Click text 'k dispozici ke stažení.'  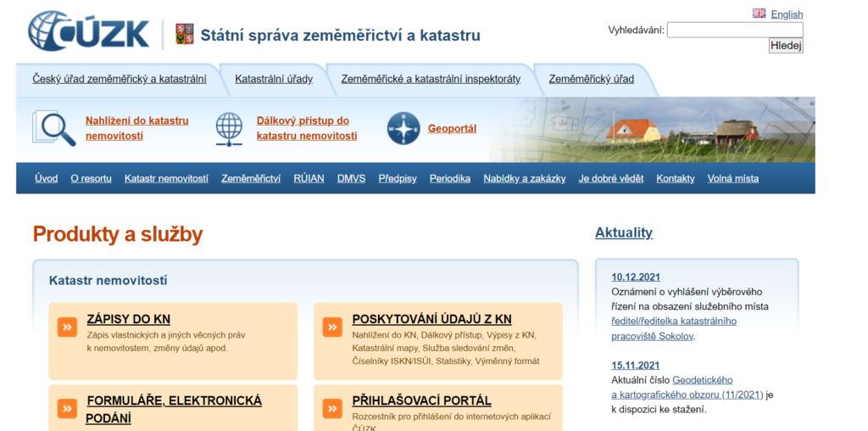pyautogui.click(x=659, y=410)
